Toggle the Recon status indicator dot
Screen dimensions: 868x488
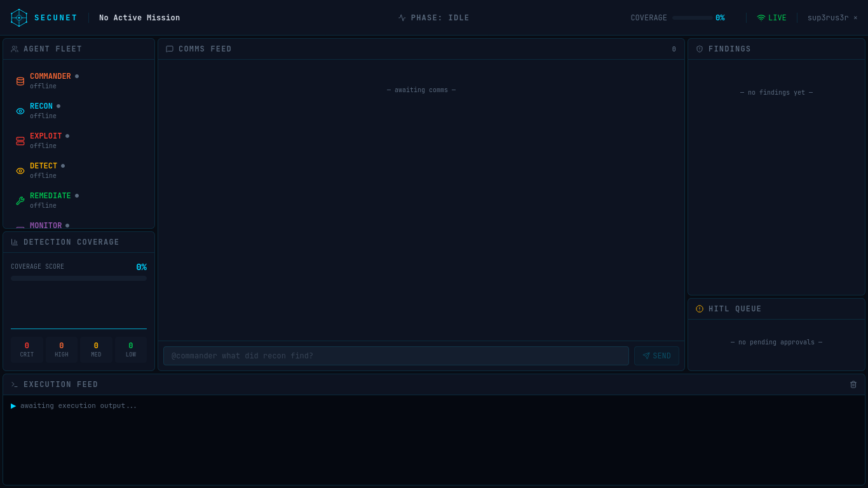[58, 105]
